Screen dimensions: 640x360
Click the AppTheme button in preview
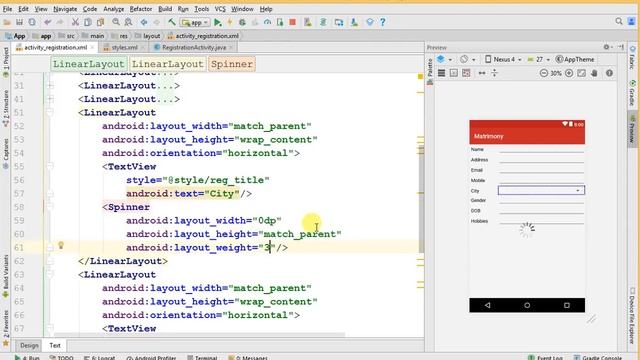(x=575, y=59)
